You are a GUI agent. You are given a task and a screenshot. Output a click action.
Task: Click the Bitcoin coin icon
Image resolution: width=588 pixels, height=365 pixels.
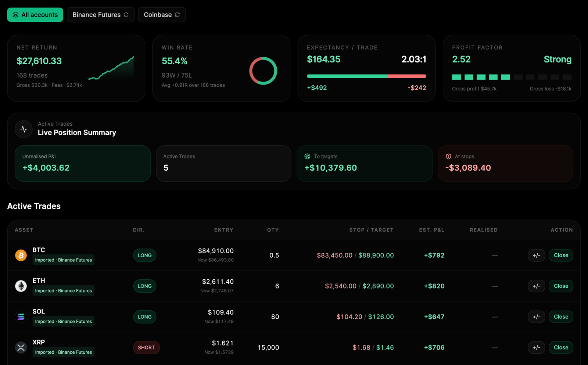point(21,255)
